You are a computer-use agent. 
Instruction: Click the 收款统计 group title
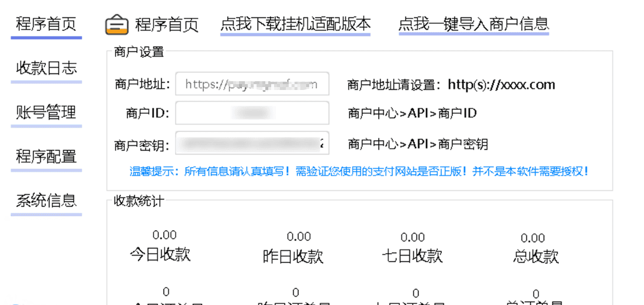tap(139, 201)
